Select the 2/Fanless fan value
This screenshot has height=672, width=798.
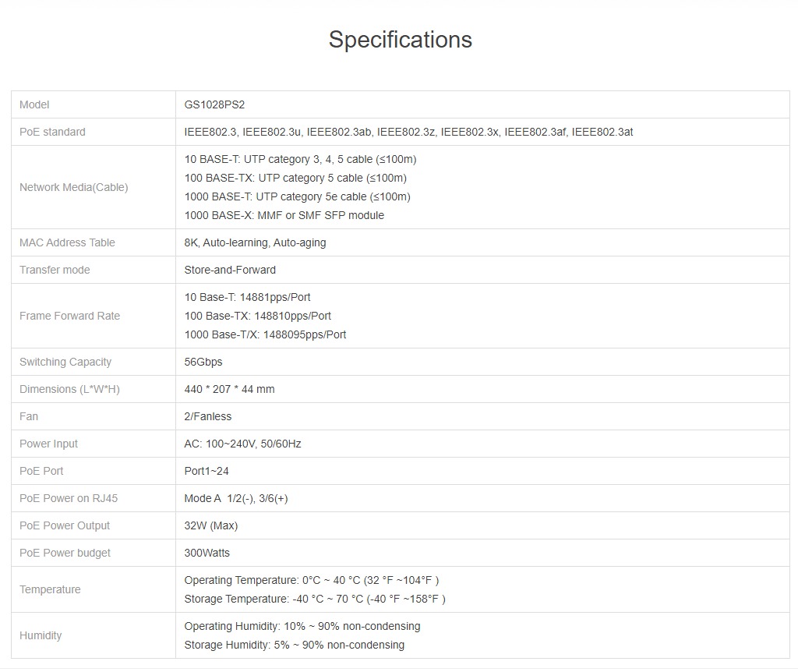[207, 416]
